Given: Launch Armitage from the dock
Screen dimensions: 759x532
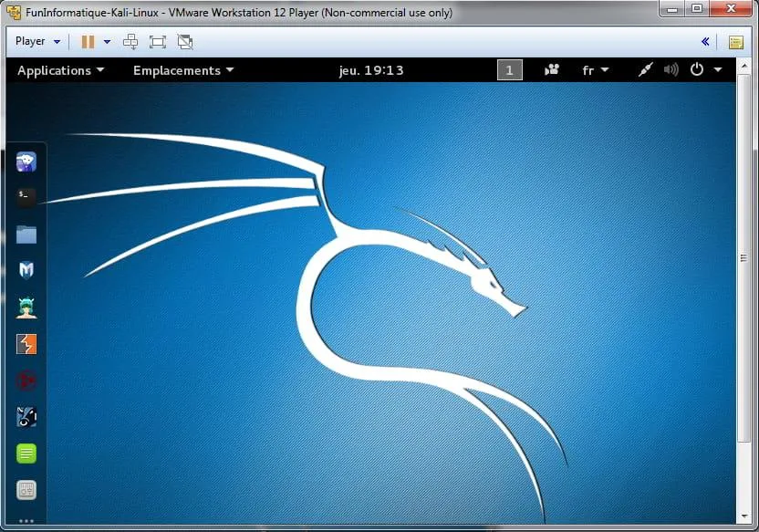Looking at the screenshot, I should [x=26, y=308].
